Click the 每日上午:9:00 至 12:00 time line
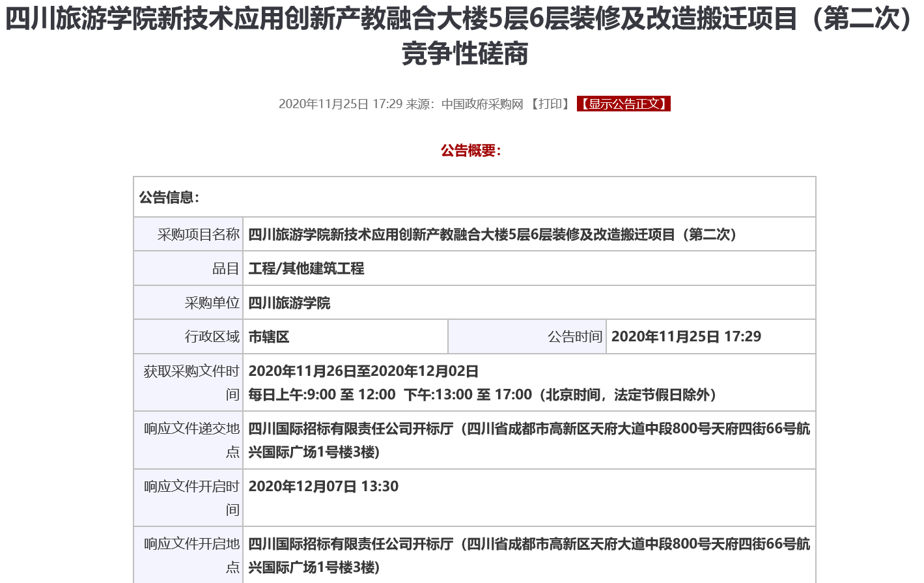This screenshot has width=924, height=583. (483, 395)
